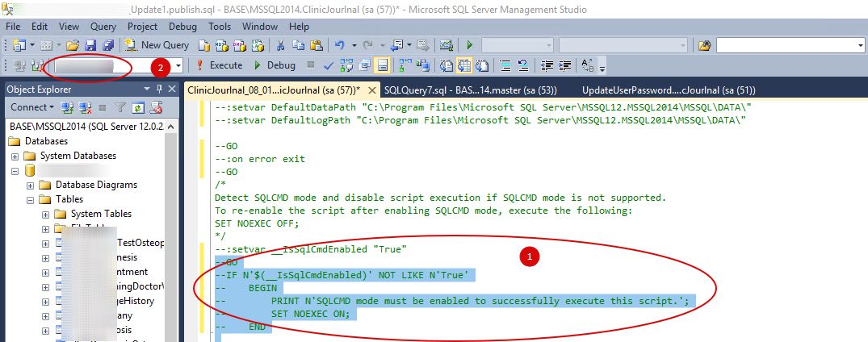This screenshot has width=868, height=342.
Task: Expand the Database Diagrams node
Action: point(31,185)
